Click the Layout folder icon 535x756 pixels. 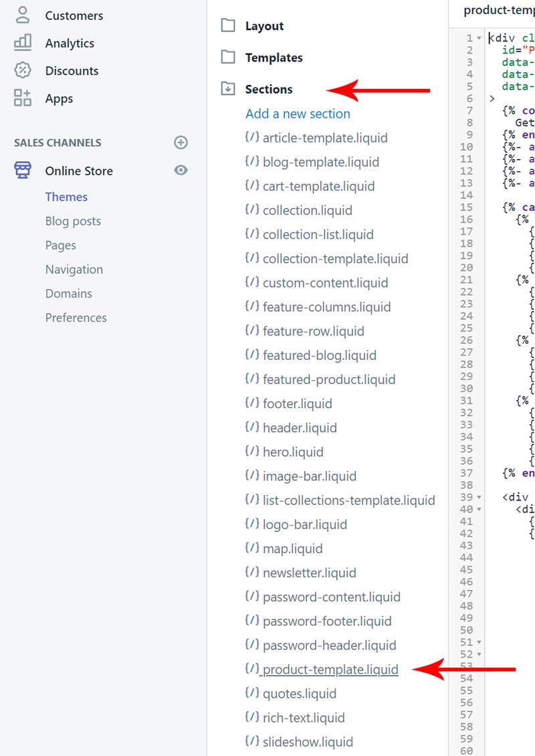[x=229, y=25]
